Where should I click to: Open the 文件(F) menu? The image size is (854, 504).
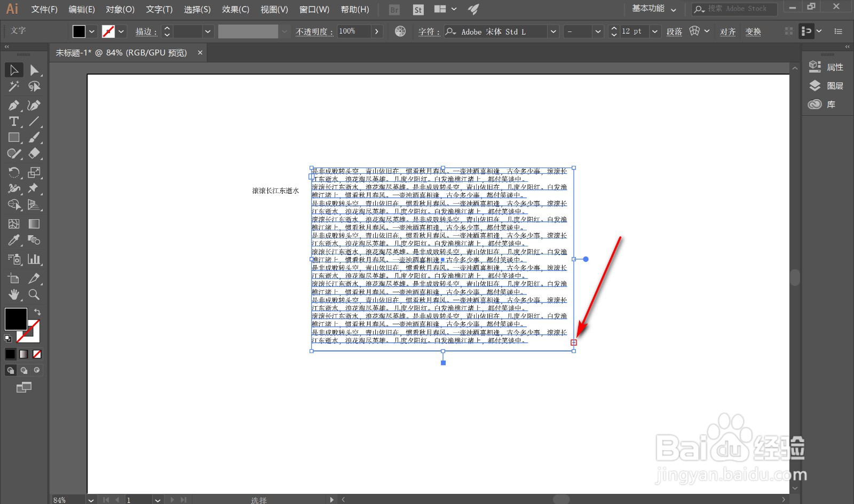pos(44,10)
